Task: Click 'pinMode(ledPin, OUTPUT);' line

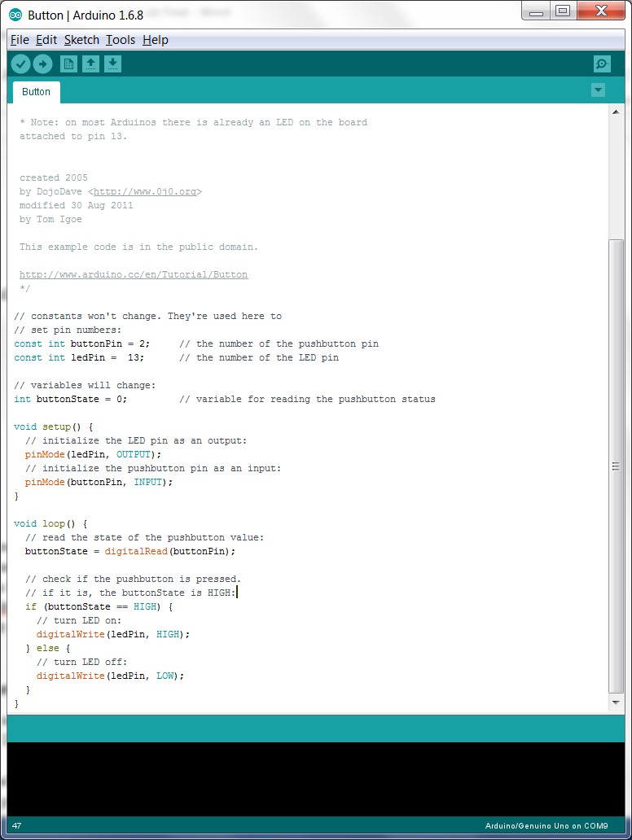Action: (x=93, y=454)
